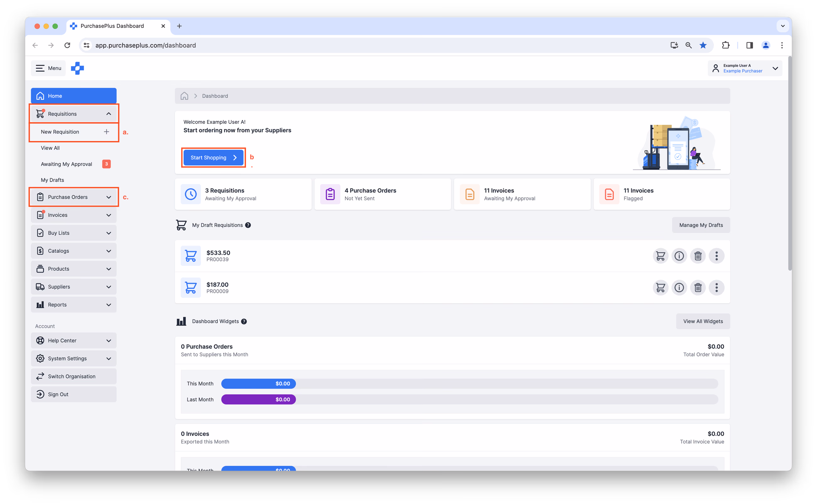View site information icon in address bar
Image resolution: width=817 pixels, height=504 pixels.
[x=87, y=45]
